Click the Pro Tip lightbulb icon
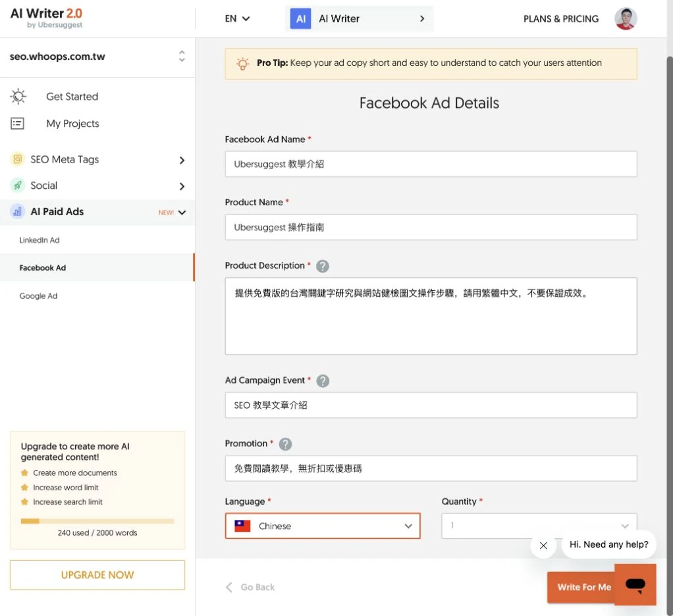The width and height of the screenshot is (673, 616). point(242,63)
